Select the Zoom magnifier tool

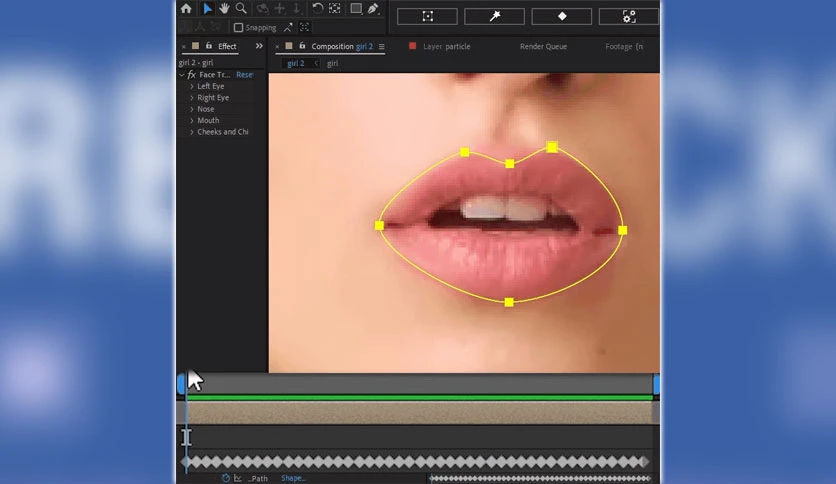coord(241,9)
